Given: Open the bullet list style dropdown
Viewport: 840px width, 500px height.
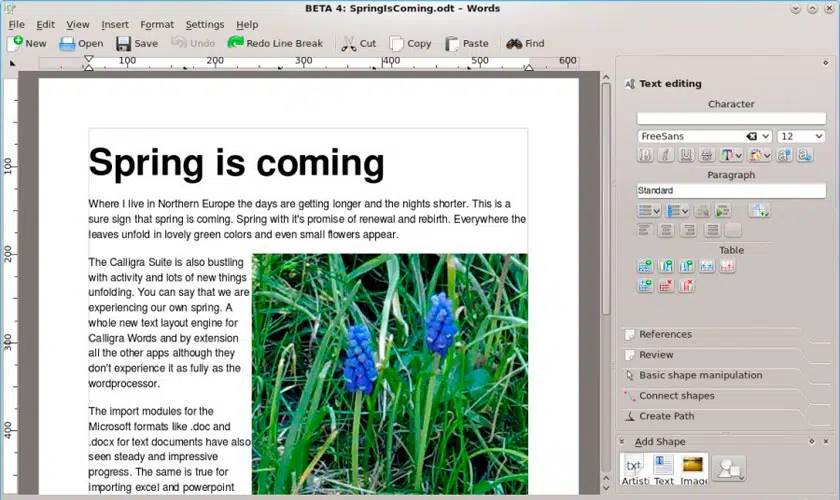Looking at the screenshot, I should (x=649, y=211).
